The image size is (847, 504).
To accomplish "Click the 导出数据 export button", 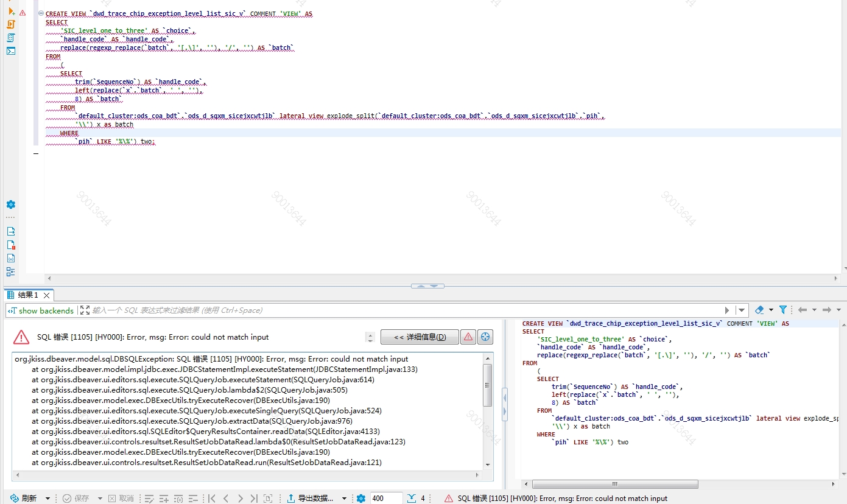I will [x=311, y=498].
